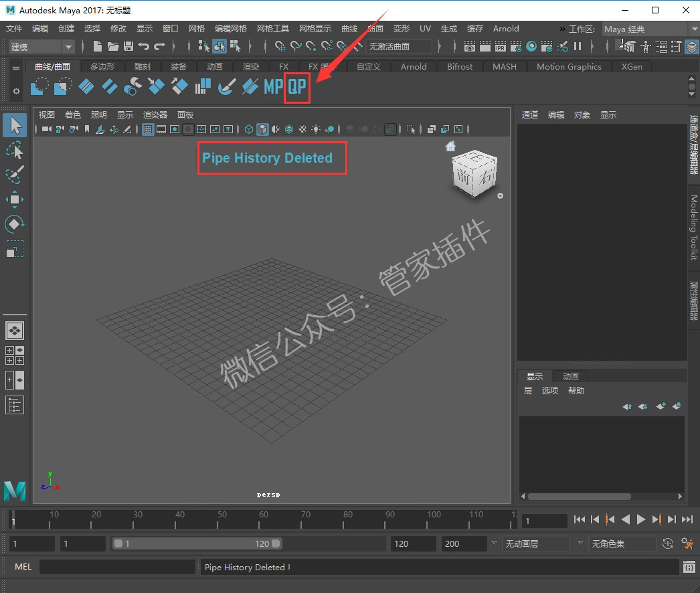The image size is (700, 593).
Task: Click the QP shelf icon
Action: click(297, 86)
